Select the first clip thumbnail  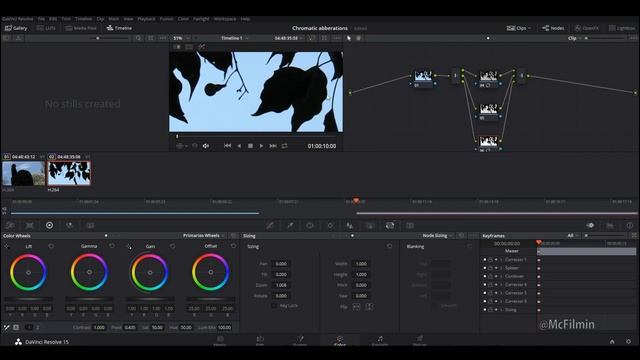(24, 173)
